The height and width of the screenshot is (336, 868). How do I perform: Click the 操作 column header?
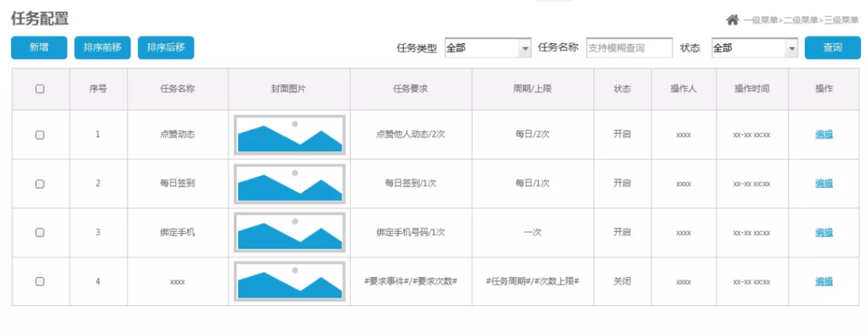pyautogui.click(x=824, y=89)
